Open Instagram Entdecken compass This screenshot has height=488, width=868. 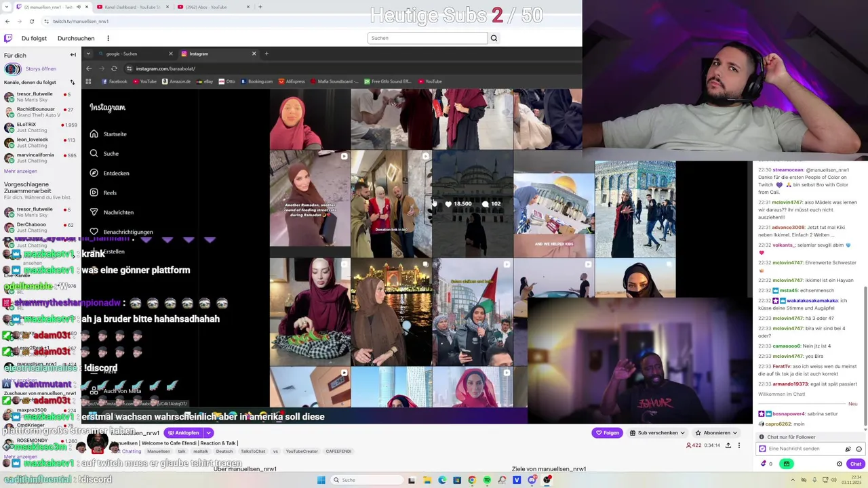pyautogui.click(x=94, y=173)
